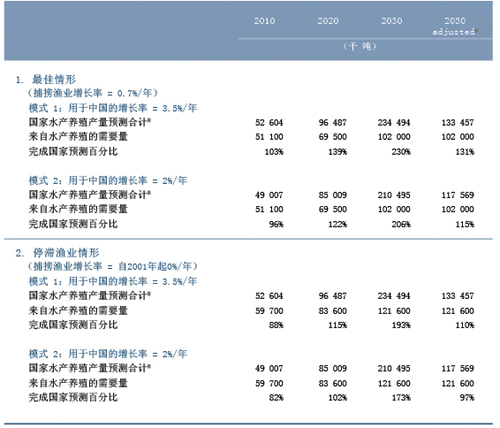Viewport: 500px width, 428px height.
Task: Select the 117 569 value in last block
Action: (x=458, y=369)
